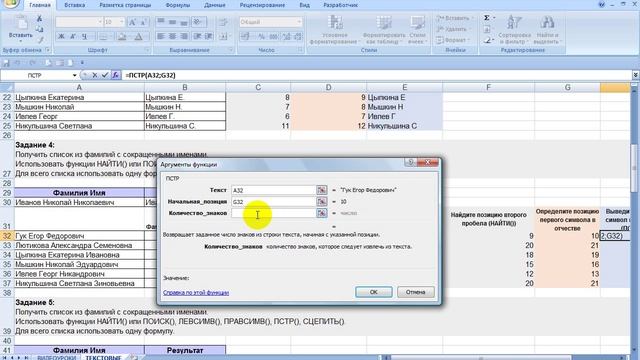Image resolution: width=640 pixels, height=360 pixels.
Task: Switch to the Разметка страницы ribbon tab
Action: (125, 5)
